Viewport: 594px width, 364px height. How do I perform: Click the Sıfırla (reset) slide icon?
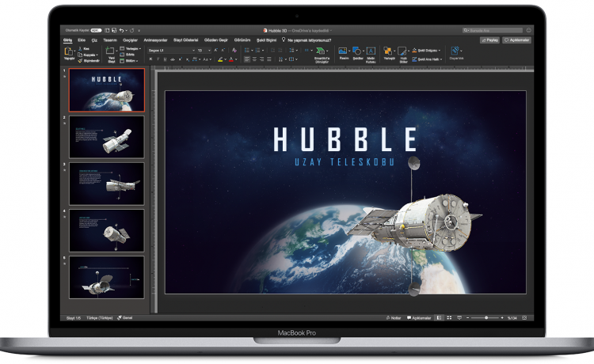(122, 55)
